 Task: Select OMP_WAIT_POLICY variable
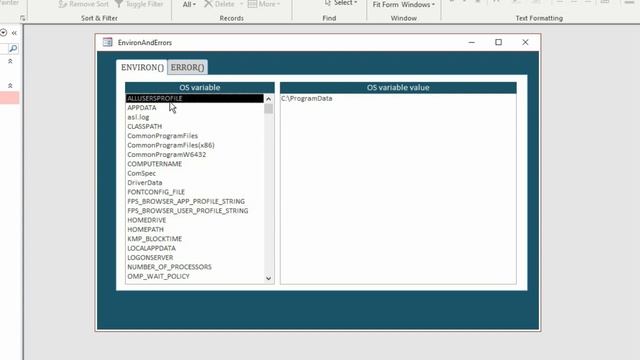pyautogui.click(x=195, y=276)
